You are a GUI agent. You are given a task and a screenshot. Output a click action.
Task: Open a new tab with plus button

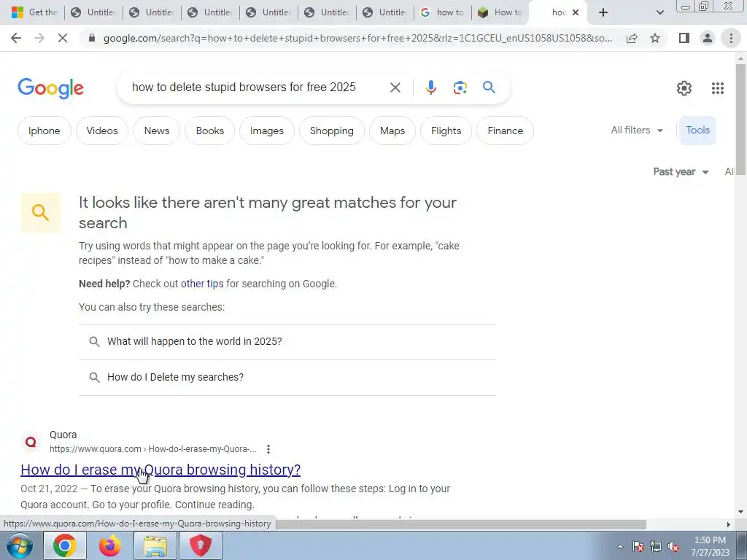[x=603, y=12]
